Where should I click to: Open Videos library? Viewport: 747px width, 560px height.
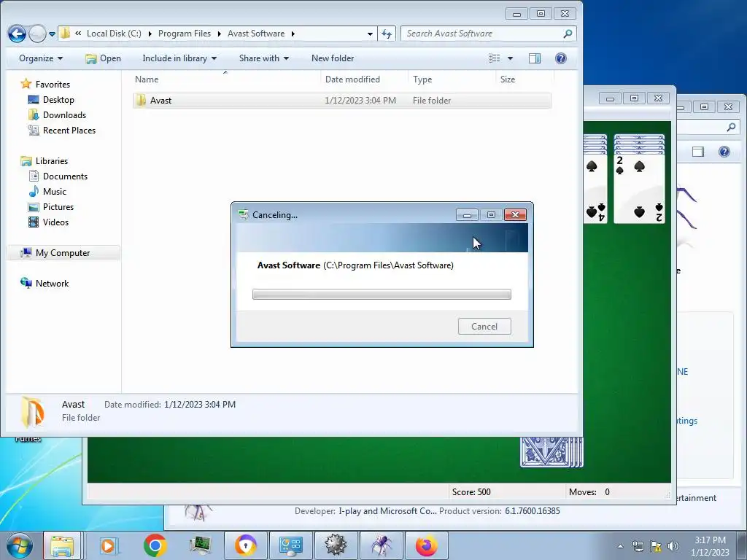[48, 222]
